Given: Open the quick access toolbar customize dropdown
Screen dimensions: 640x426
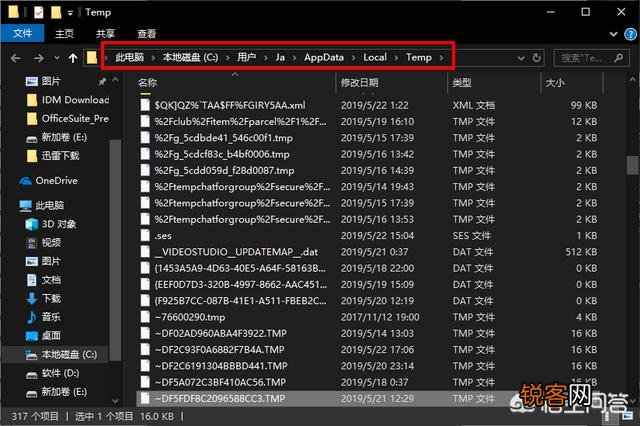Looking at the screenshot, I should coord(70,13).
